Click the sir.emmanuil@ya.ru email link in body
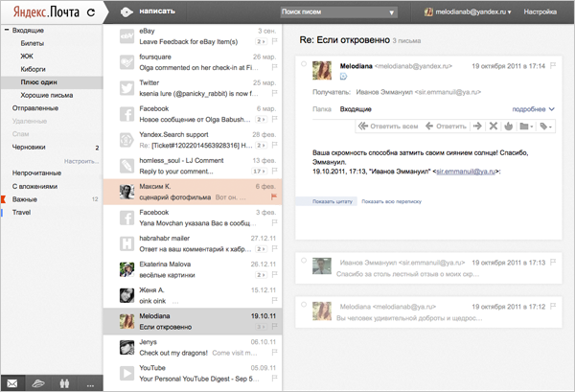 466,172
